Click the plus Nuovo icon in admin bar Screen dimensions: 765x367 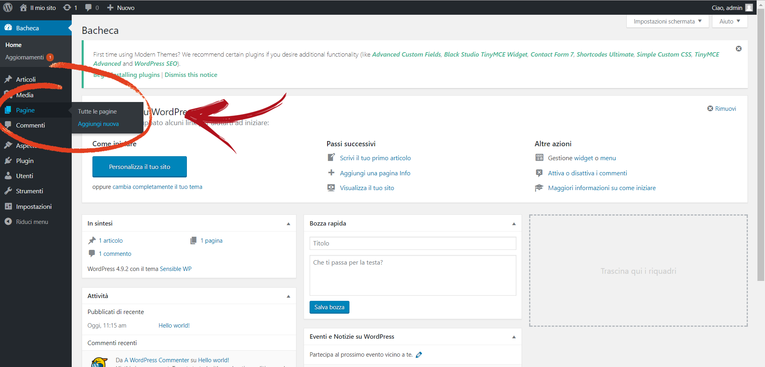pyautogui.click(x=110, y=8)
